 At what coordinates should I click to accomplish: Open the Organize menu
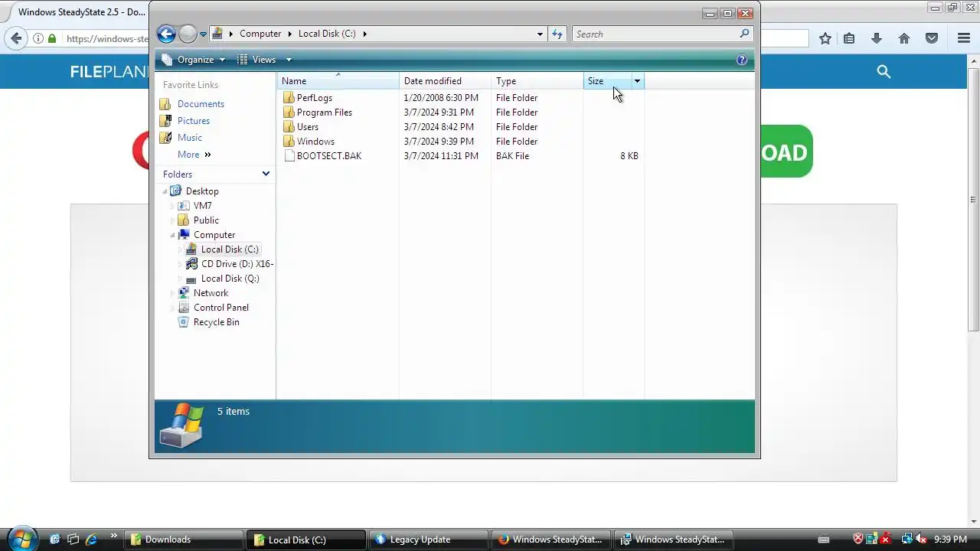pos(194,60)
